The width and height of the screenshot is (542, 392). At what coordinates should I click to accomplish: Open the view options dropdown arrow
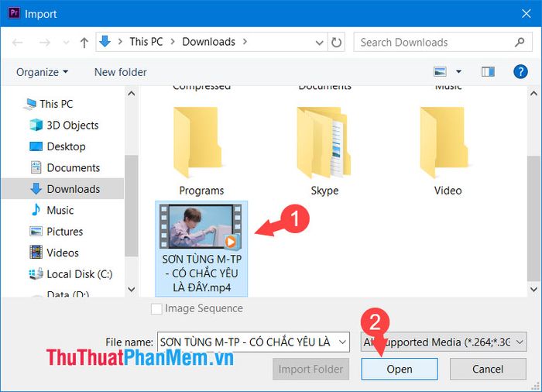[458, 71]
